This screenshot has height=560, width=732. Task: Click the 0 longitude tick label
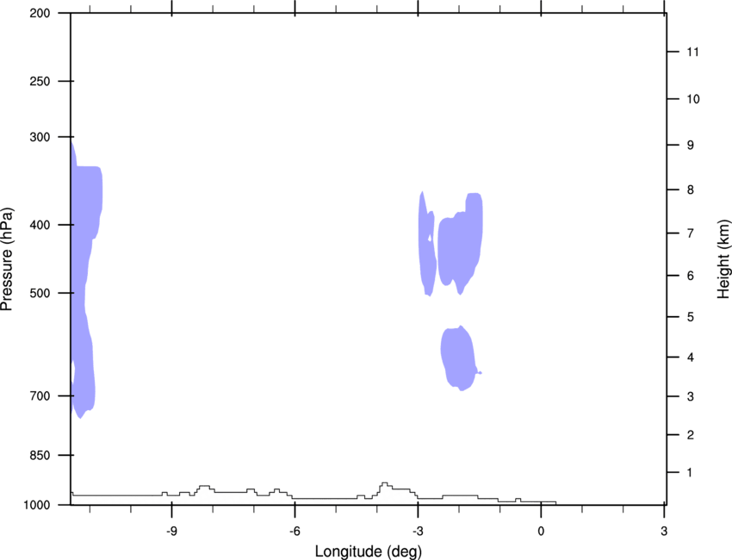(541, 531)
